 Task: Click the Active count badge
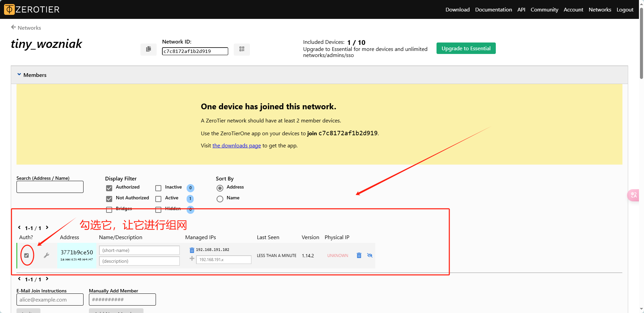pos(190,199)
